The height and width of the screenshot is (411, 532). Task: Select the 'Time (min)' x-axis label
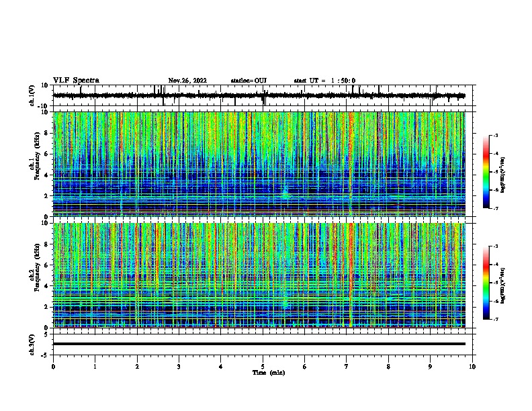pos(269,373)
